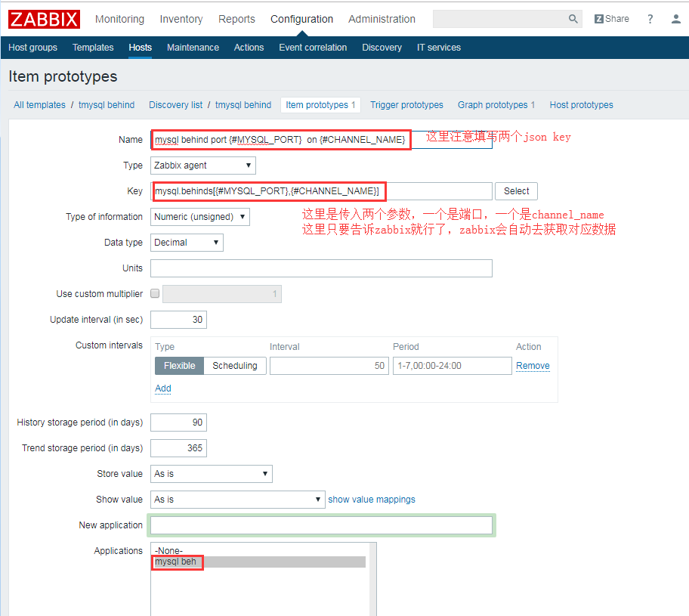Click the search magnifier icon
Screen dimensions: 689x616
[573, 19]
